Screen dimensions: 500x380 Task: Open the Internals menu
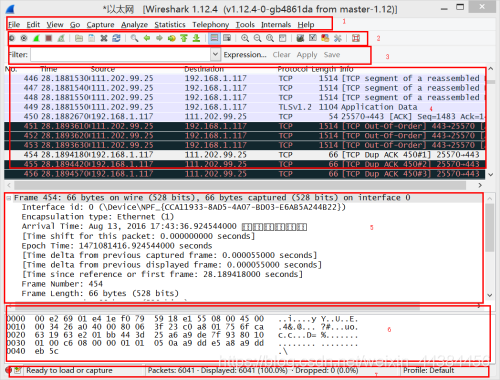pos(276,25)
